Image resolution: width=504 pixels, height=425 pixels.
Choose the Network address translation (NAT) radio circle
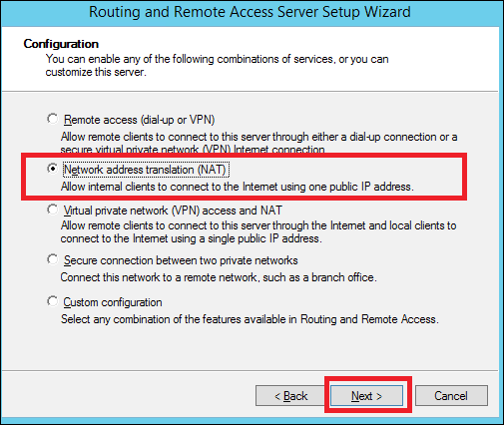click(x=53, y=169)
